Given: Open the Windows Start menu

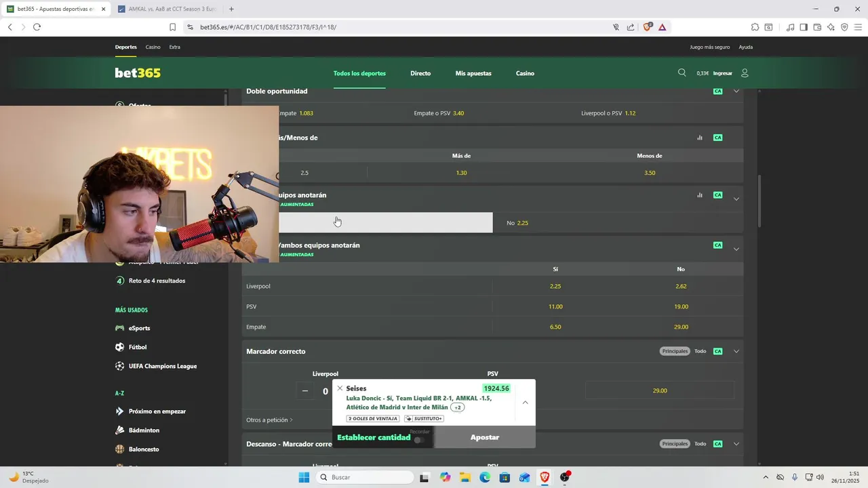Looking at the screenshot, I should (x=304, y=477).
